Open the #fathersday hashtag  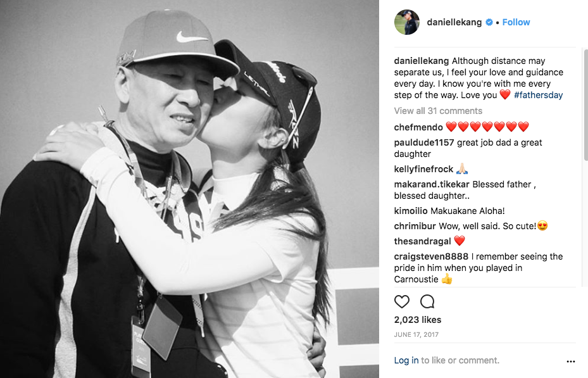[538, 95]
